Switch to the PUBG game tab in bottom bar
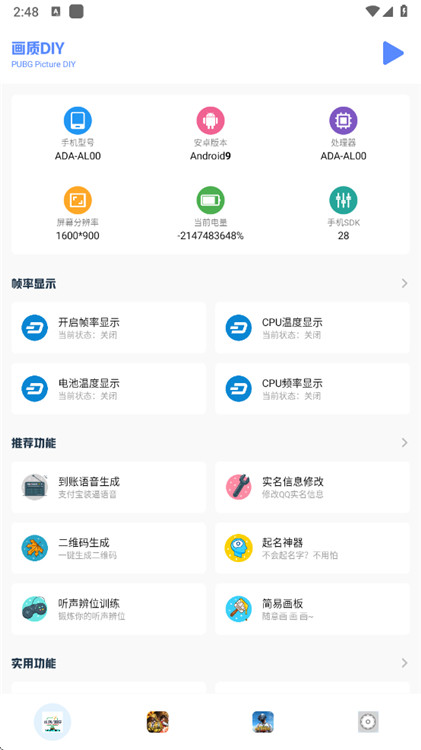Viewport: 421px width, 750px height. pos(263,722)
